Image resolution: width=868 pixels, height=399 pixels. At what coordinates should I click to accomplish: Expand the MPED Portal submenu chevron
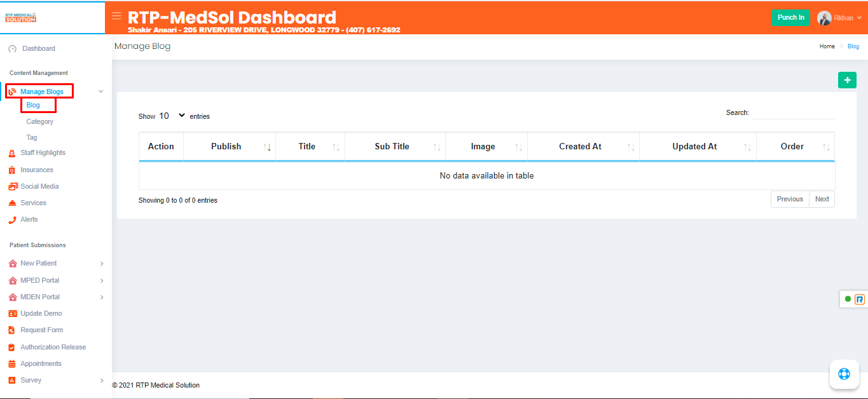click(x=102, y=281)
